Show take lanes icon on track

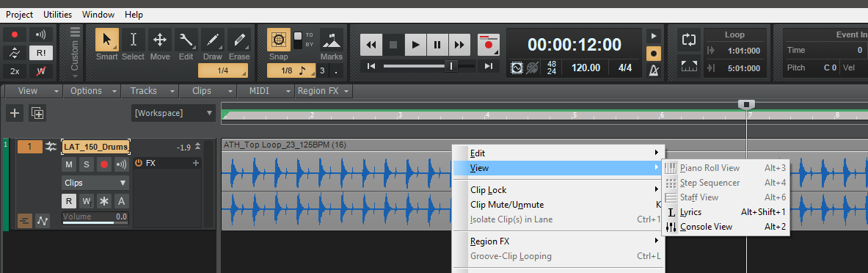(x=25, y=221)
